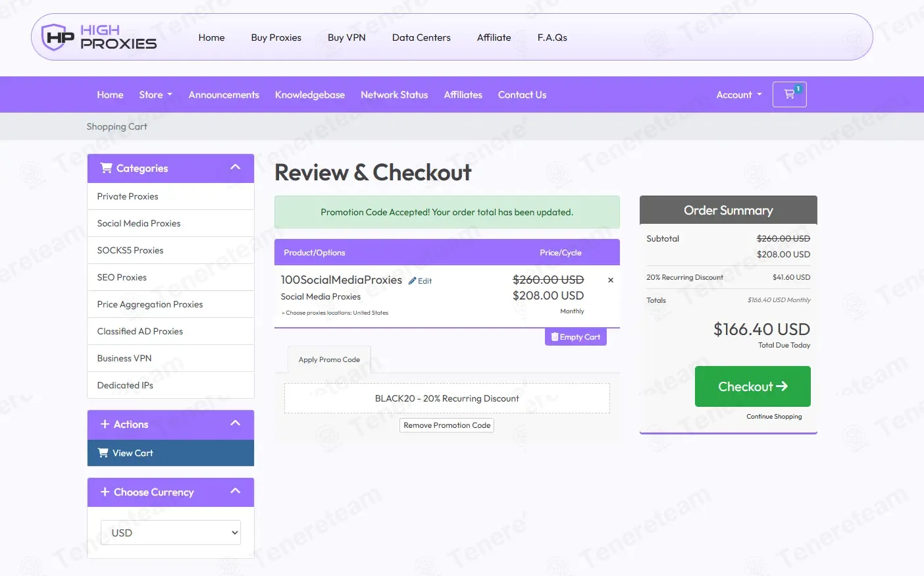The width and height of the screenshot is (924, 576).
Task: Click Remove Promotion Code button
Action: (447, 425)
